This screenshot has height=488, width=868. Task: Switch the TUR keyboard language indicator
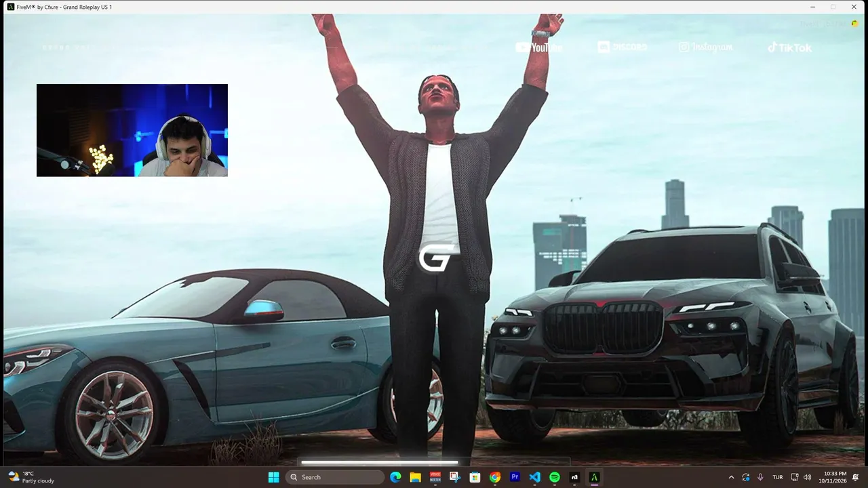click(x=778, y=477)
